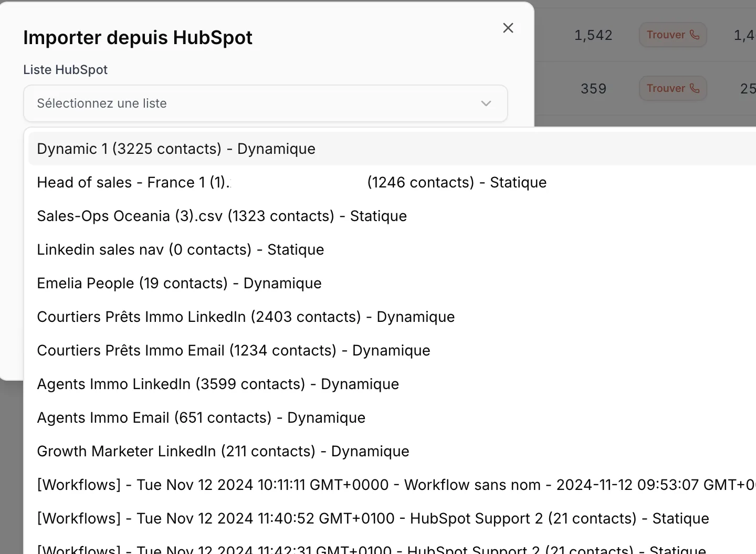Choose Courtiers Prêts Immo LinkedIn list
This screenshot has width=756, height=554.
392,317
